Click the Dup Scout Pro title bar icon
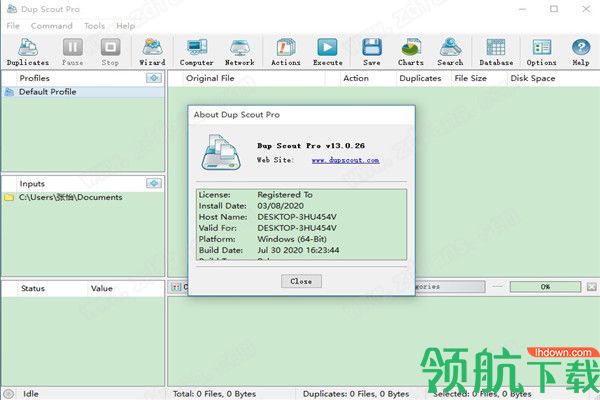Screen dimensions: 600x400 click(x=12, y=9)
